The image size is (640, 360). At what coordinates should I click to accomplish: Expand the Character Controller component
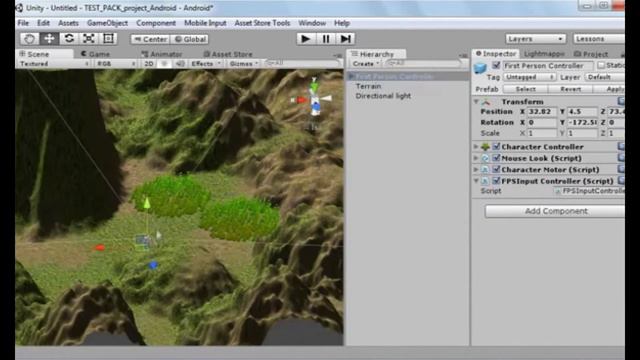coord(476,147)
